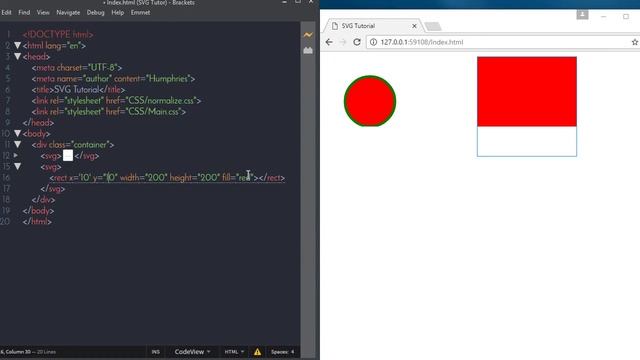Open the Find menu

[x=24, y=13]
